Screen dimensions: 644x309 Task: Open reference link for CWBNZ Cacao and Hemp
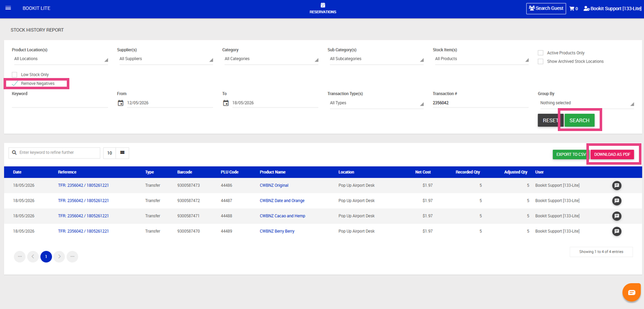84,216
